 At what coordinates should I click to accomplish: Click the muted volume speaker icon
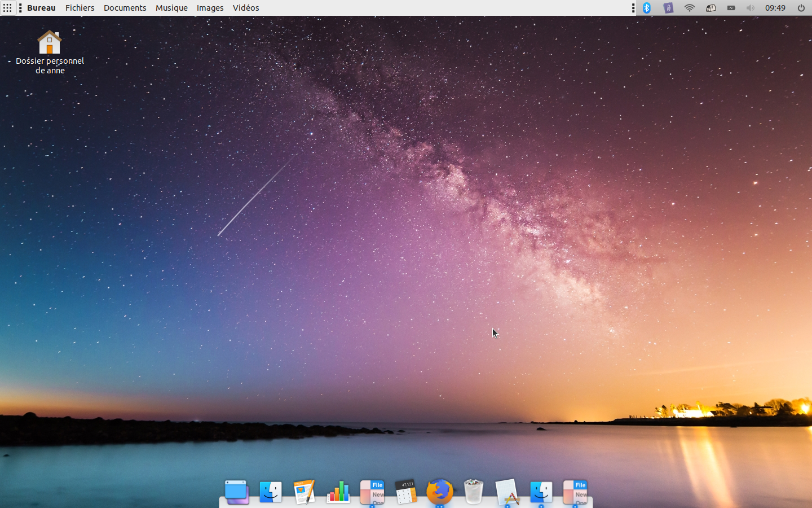coord(750,8)
